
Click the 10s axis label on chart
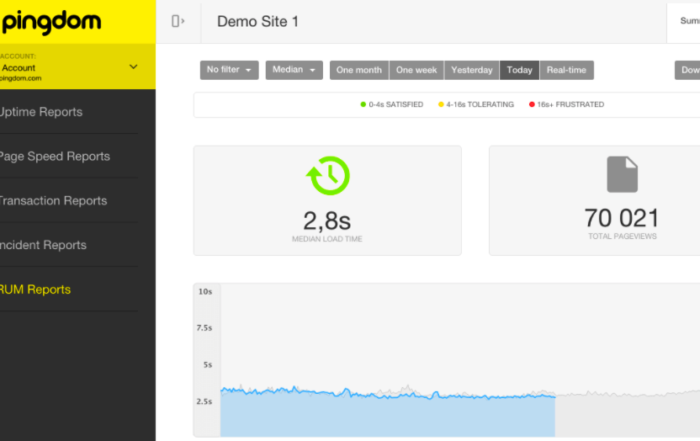coord(205,291)
